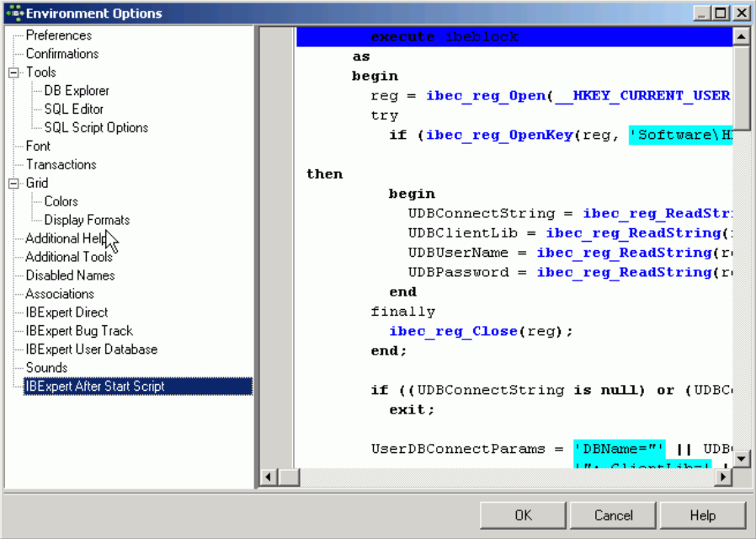Select IBExpert User Database item
Image resolution: width=756 pixels, height=539 pixels.
tap(91, 350)
